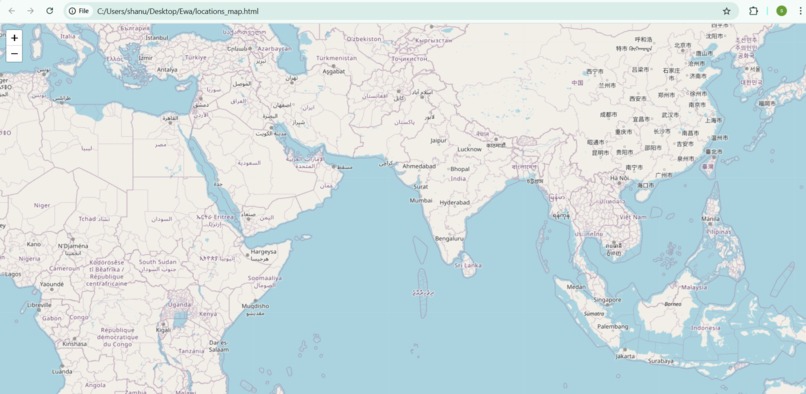Click the Kenya country label
This screenshot has height=394, width=806.
208,314
